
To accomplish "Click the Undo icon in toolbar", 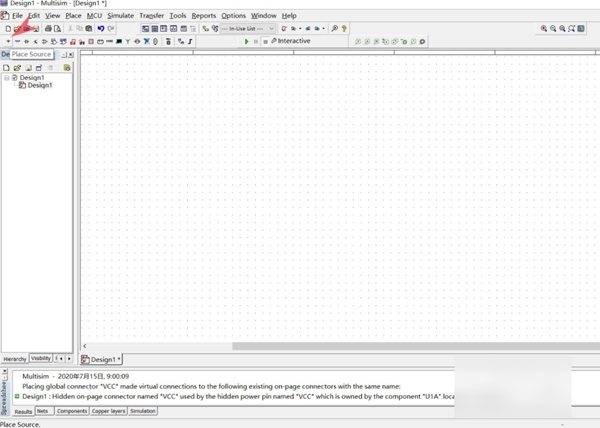I will coord(101,29).
